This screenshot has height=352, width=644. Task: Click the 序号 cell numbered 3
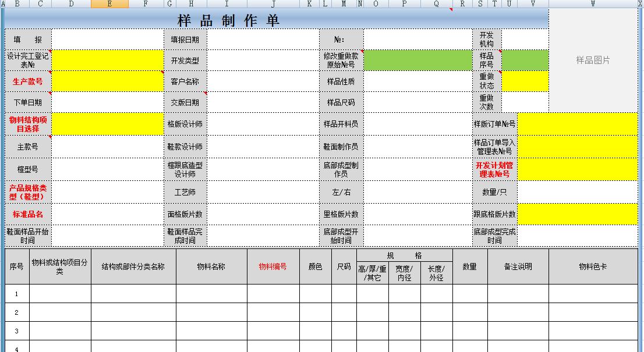point(17,331)
